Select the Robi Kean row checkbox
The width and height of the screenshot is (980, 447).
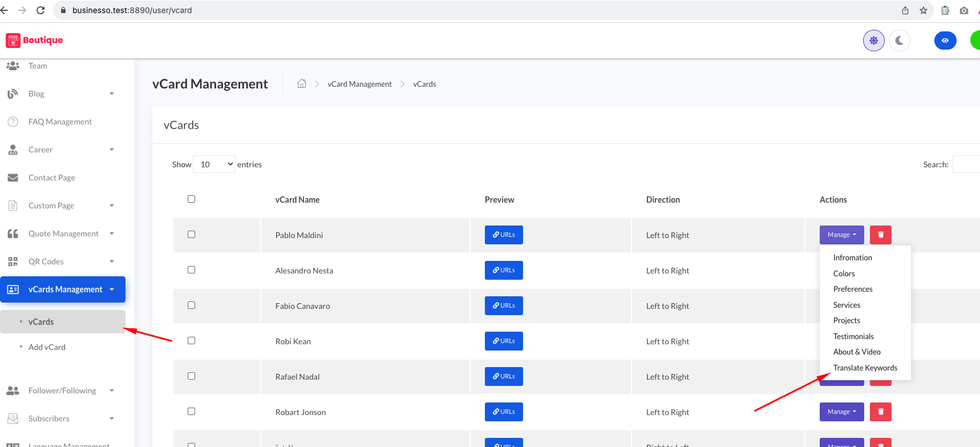point(191,340)
